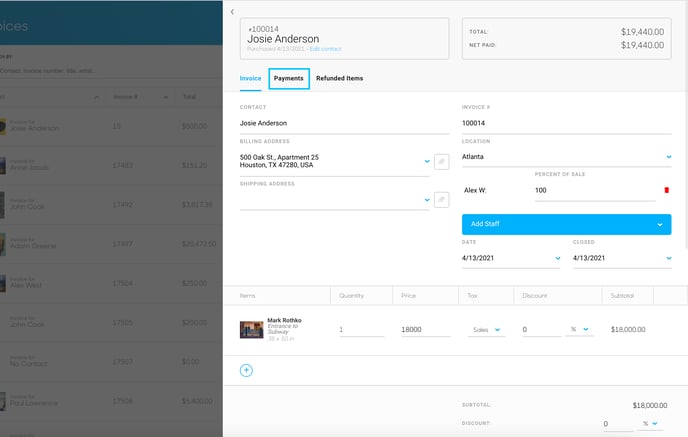This screenshot has width=688, height=437.
Task: Click the Total column header in background list
Action: pos(190,97)
